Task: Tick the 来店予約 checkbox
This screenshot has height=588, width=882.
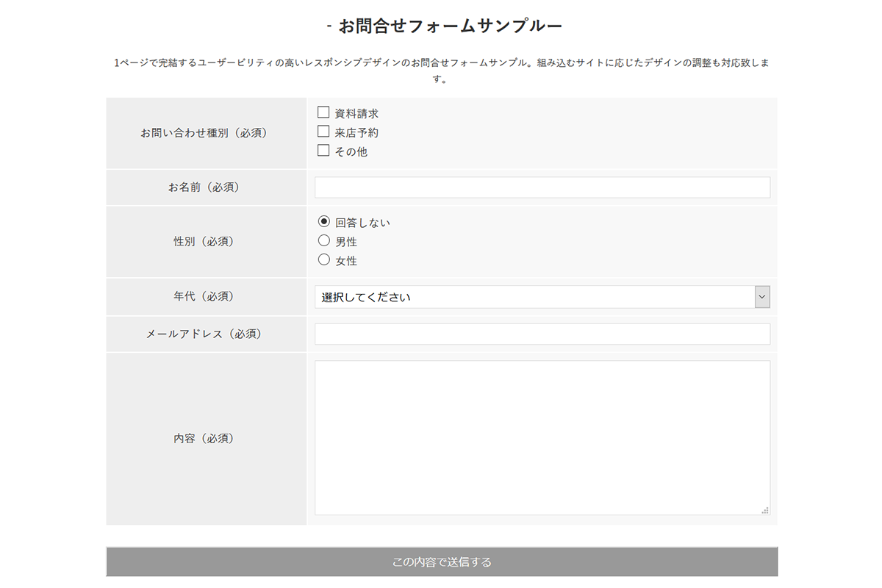Action: click(x=323, y=132)
